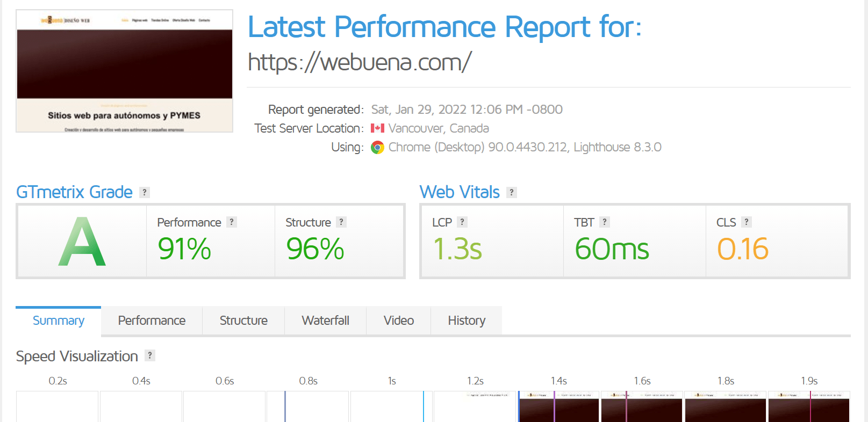Switch to the Structure tab
The height and width of the screenshot is (422, 868).
(x=243, y=321)
